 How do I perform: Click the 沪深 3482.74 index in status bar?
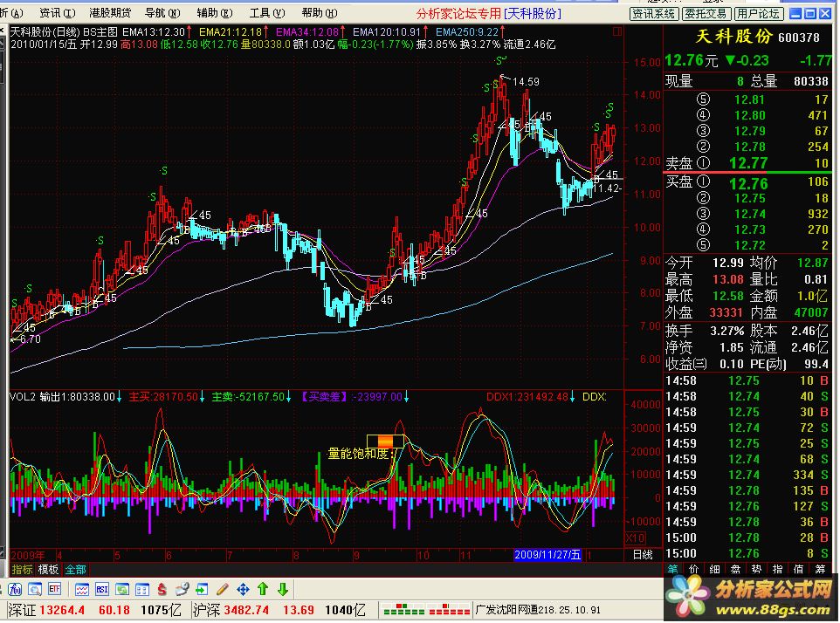tap(231, 610)
